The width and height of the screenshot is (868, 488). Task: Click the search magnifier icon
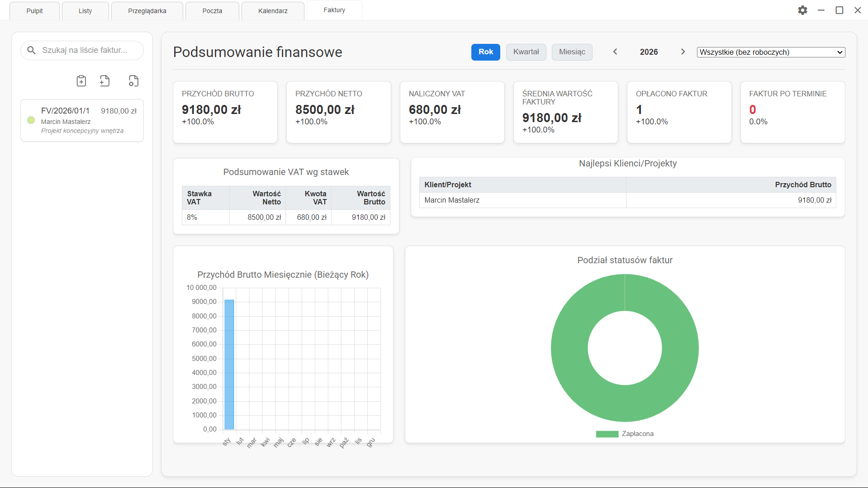pyautogui.click(x=31, y=50)
